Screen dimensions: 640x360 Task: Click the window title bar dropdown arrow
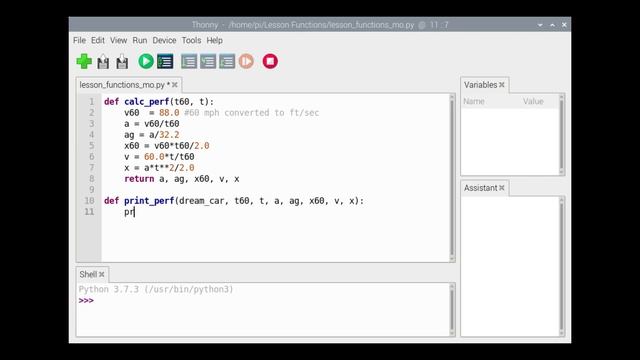pyautogui.click(x=540, y=25)
